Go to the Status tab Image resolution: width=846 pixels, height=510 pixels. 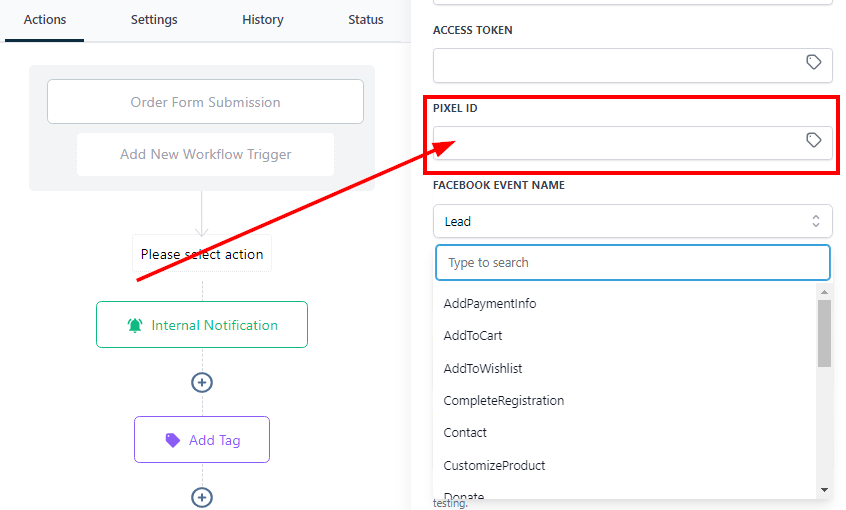365,20
